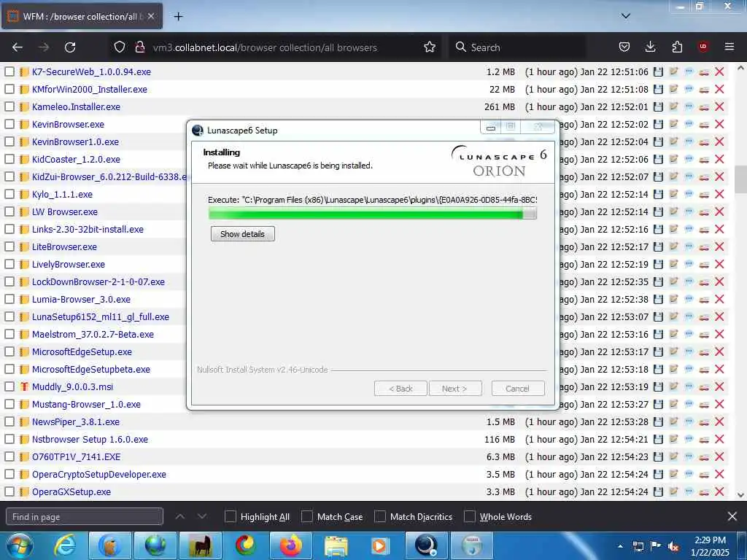Click the edit icon for Kylo_1.1.1.exe

(673, 194)
